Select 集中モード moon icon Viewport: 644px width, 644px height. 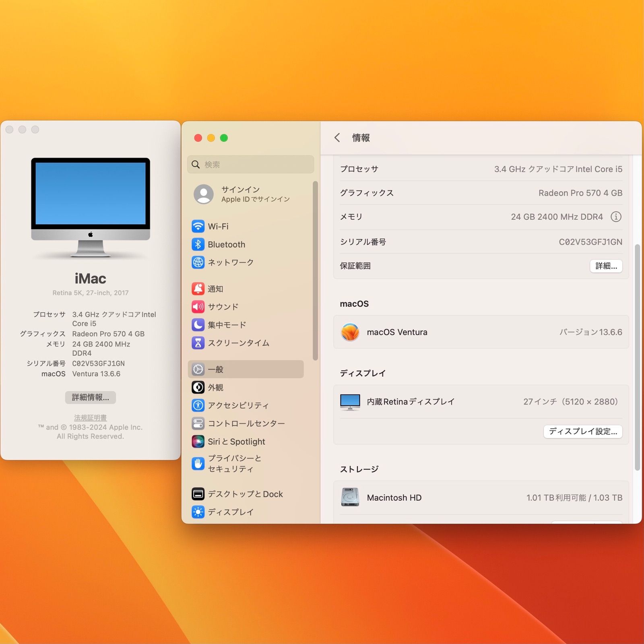point(198,325)
